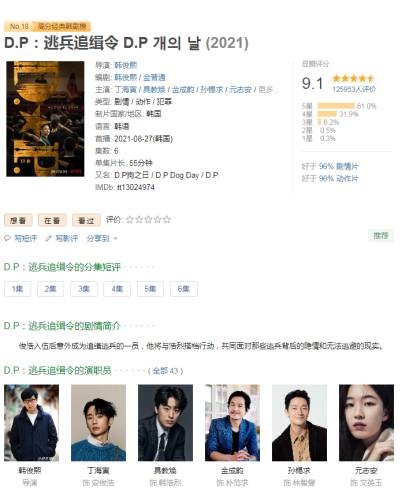
Task: Expand more cast via 更多... link
Action: coord(268,90)
